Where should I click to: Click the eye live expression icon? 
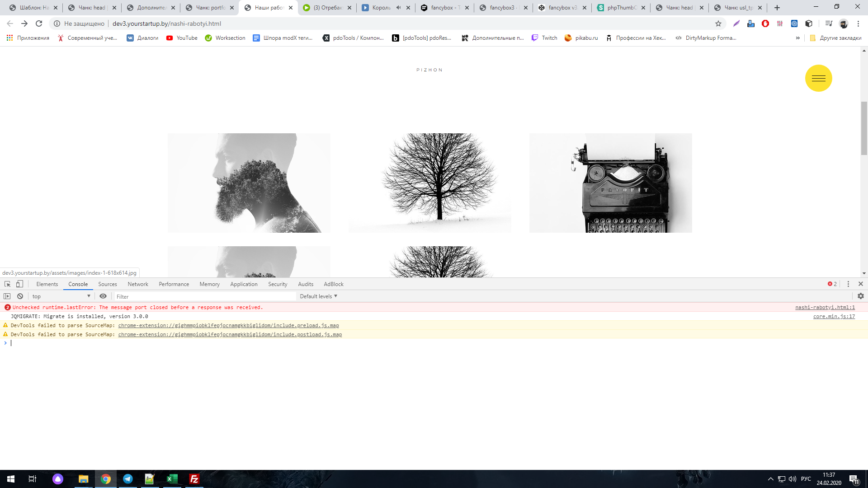[103, 296]
